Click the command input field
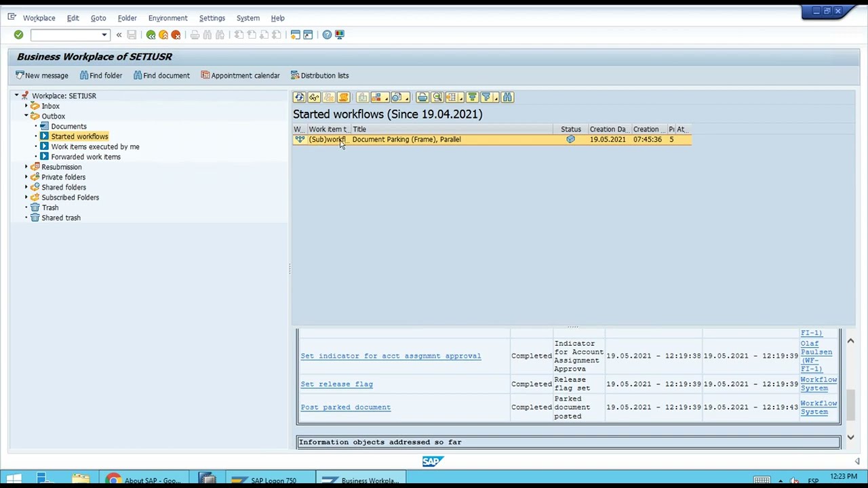The width and height of the screenshot is (868, 488). [x=65, y=35]
